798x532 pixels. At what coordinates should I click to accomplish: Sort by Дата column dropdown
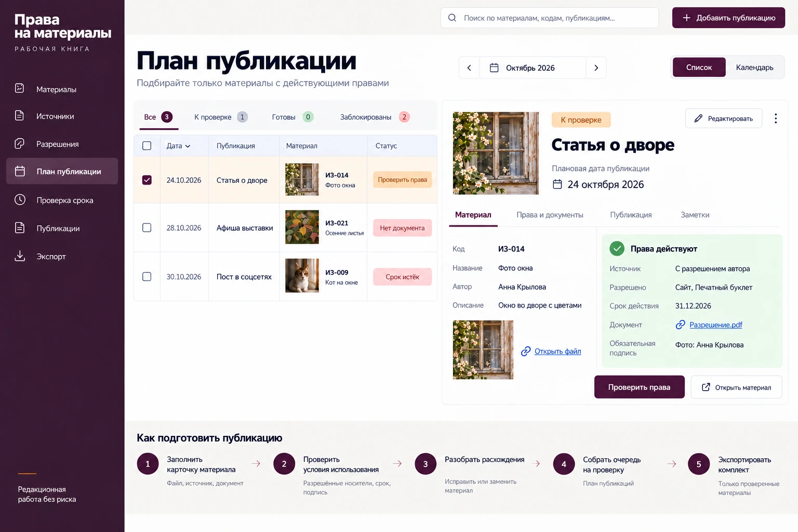click(178, 146)
